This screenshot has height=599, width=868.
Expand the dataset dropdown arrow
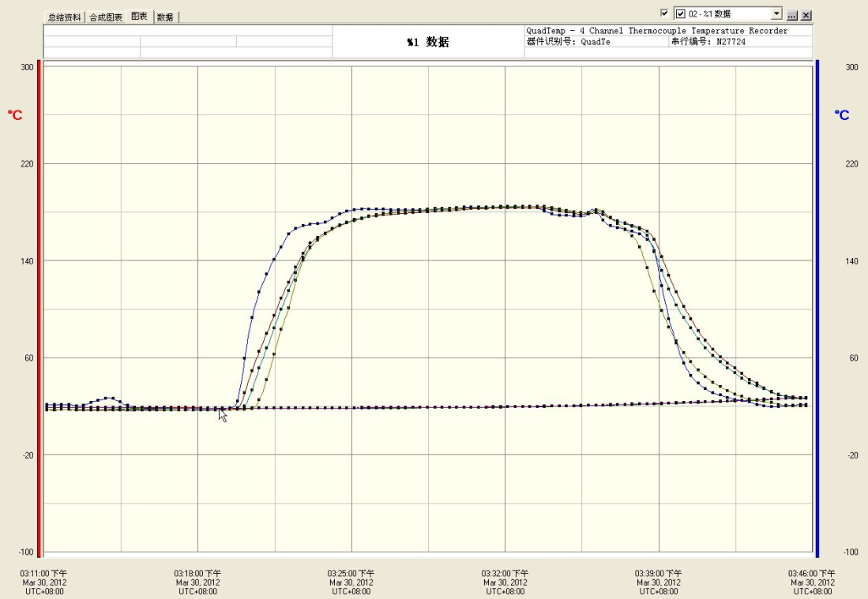776,14
